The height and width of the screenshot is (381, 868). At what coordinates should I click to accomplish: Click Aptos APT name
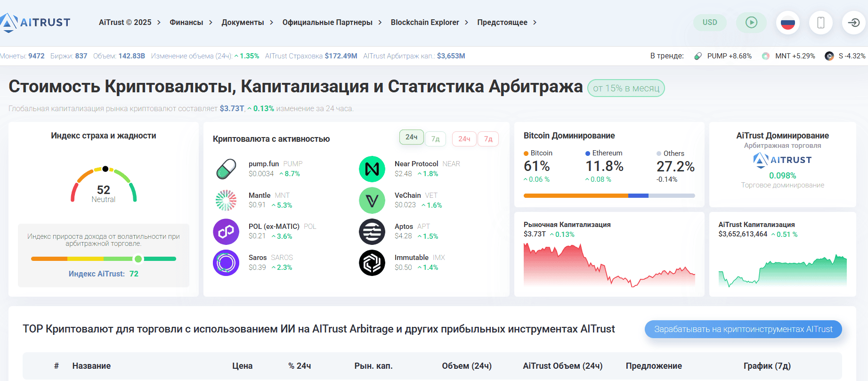point(412,227)
